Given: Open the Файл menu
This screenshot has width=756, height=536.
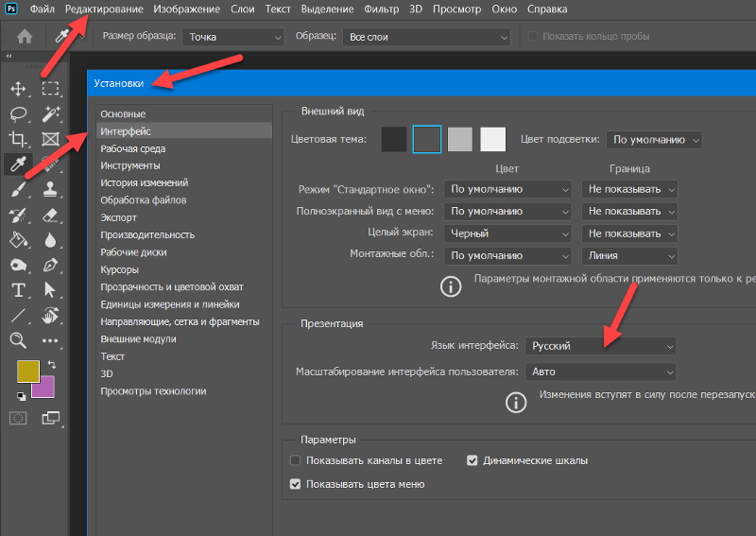Looking at the screenshot, I should [x=42, y=9].
